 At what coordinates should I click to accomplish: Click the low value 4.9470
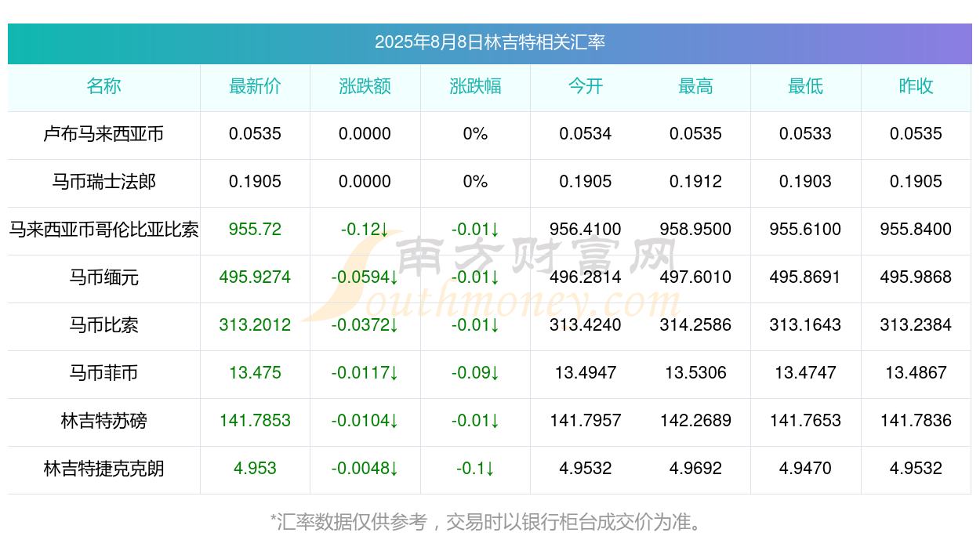coord(805,469)
